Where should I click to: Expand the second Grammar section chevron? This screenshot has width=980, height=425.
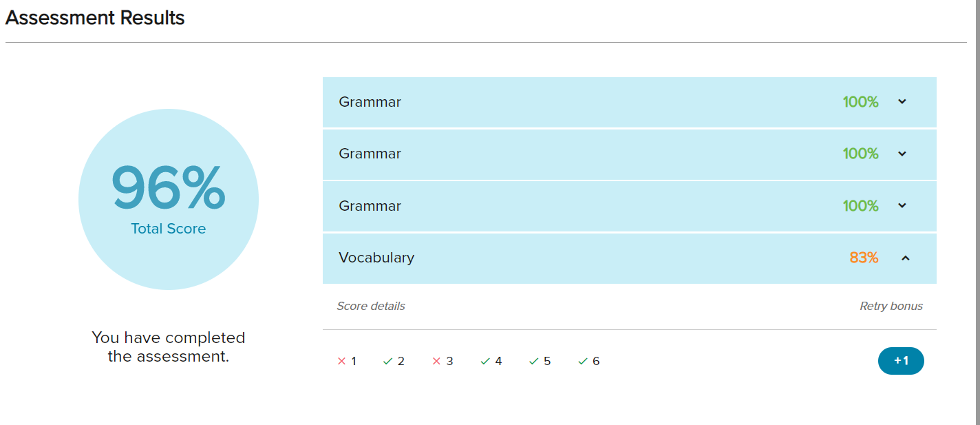pos(902,154)
